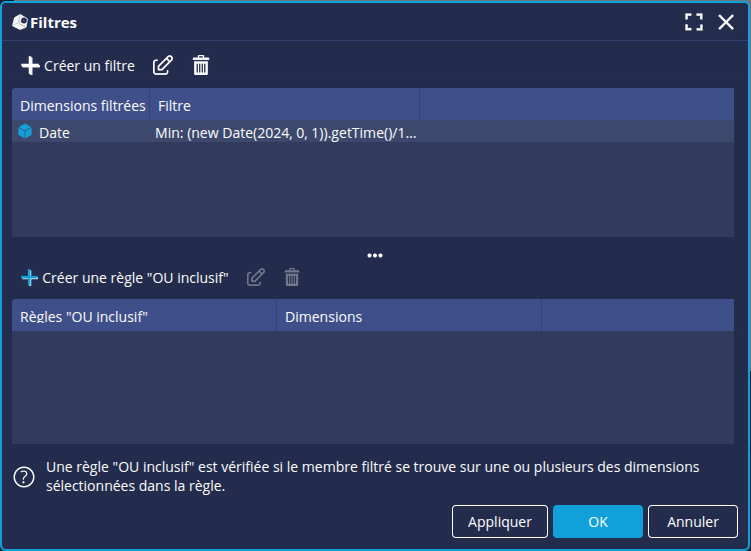
Task: Sort by the "Dimensions filtrées" column header
Action: [82, 105]
